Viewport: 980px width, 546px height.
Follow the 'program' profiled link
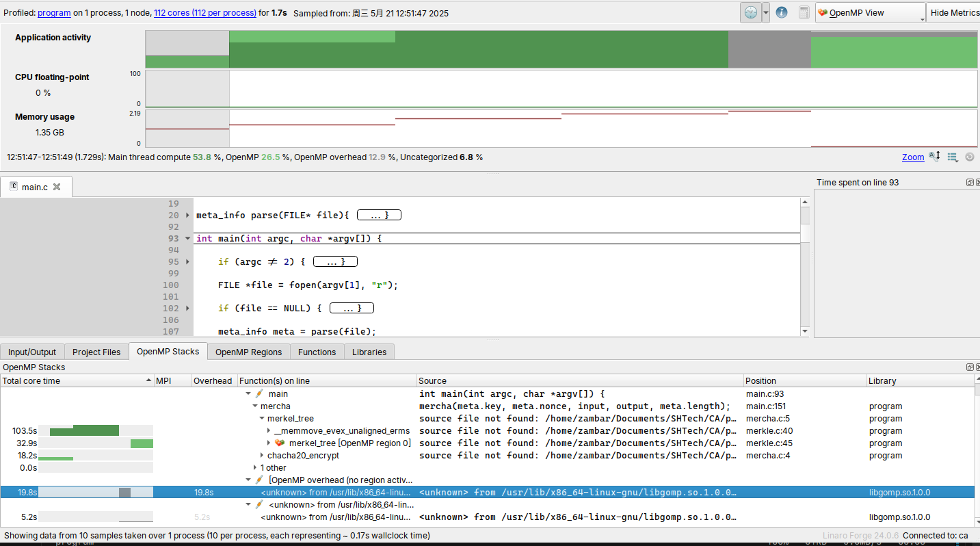coord(54,13)
